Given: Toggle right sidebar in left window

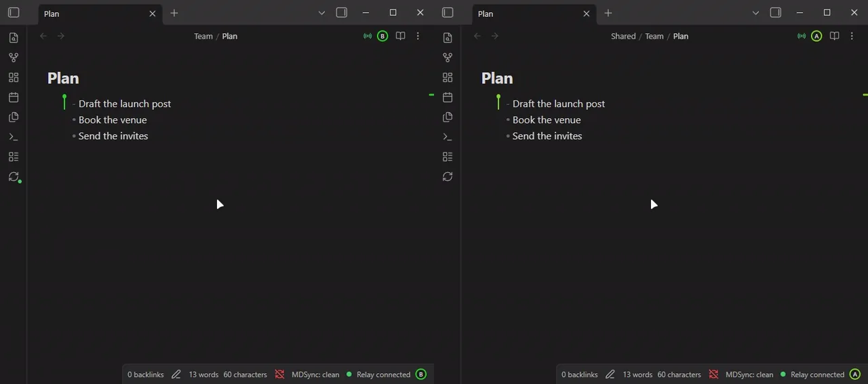Looking at the screenshot, I should 342,13.
